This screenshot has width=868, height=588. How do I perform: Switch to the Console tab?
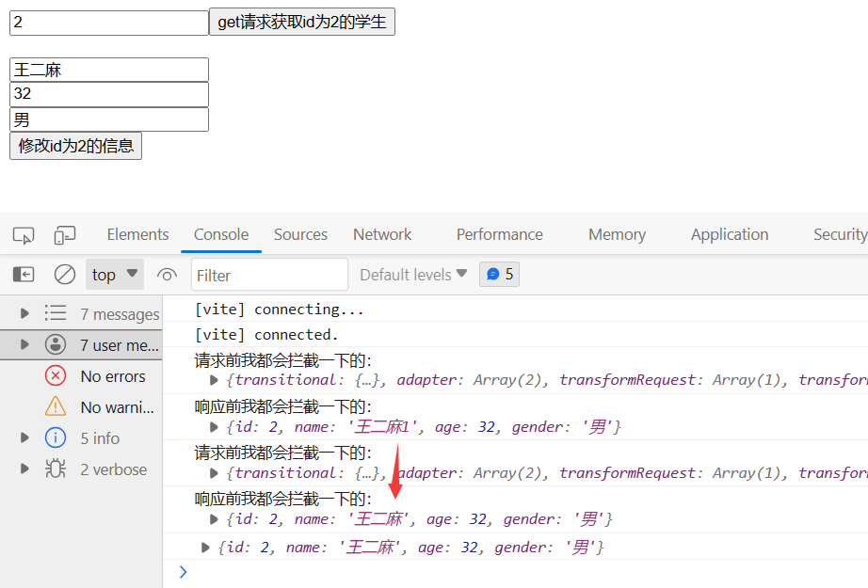[221, 234]
